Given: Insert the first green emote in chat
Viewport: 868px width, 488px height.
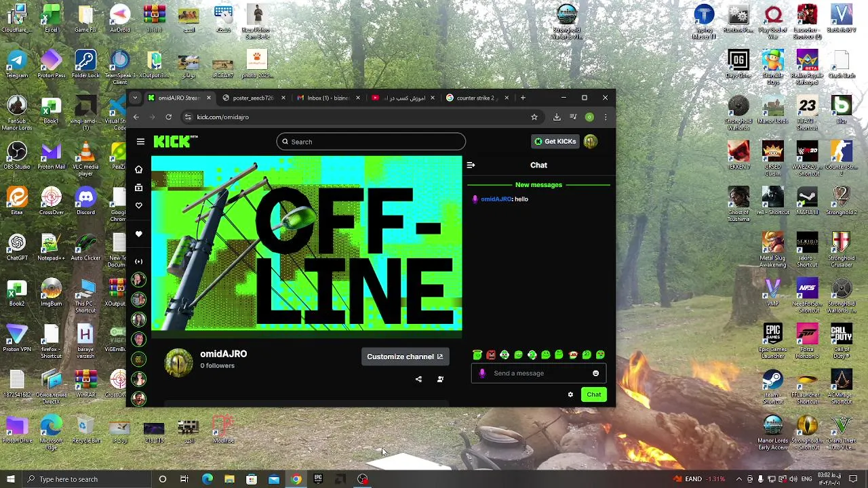Looking at the screenshot, I should pos(477,354).
